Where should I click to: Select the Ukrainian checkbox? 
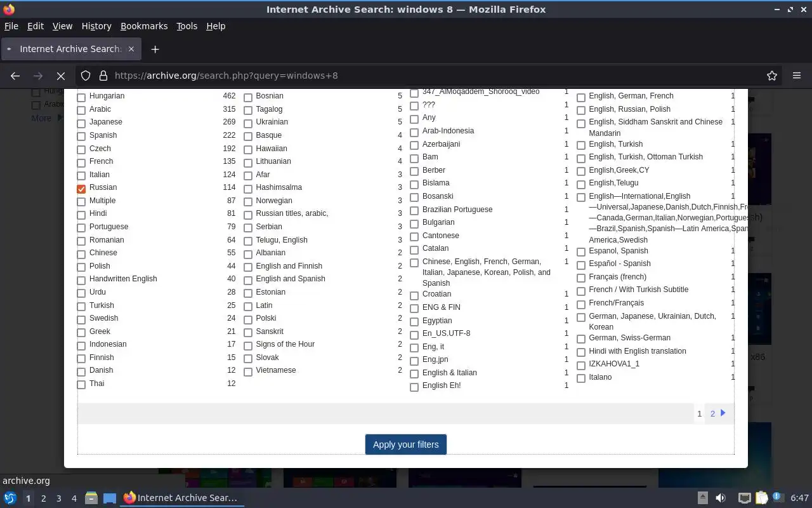pos(248,123)
